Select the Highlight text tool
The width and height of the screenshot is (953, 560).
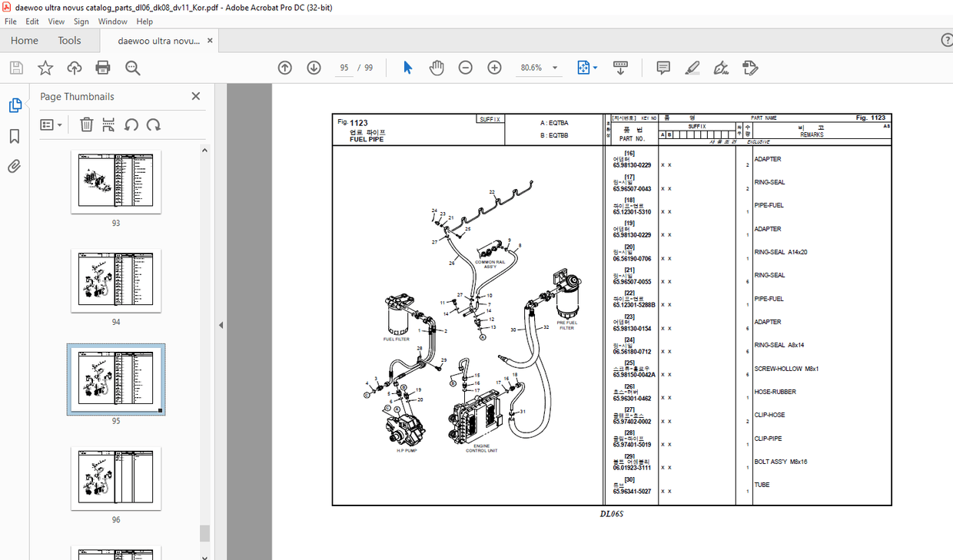pyautogui.click(x=692, y=68)
